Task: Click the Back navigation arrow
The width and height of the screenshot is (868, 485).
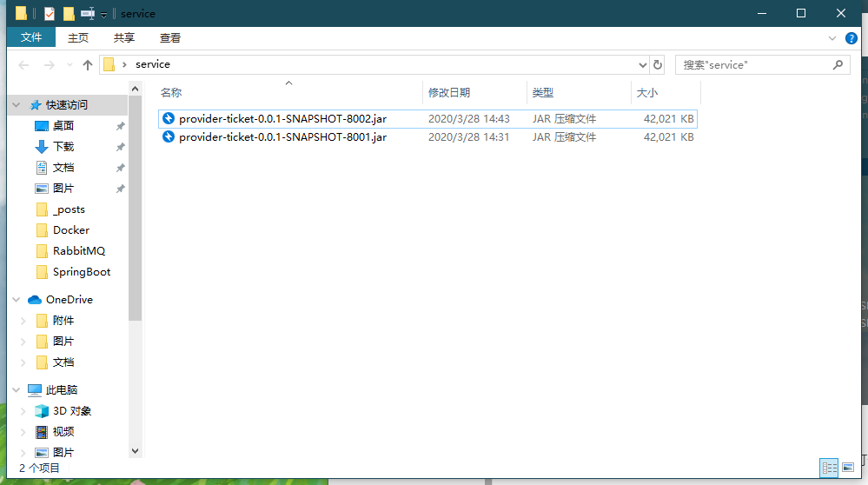Action: point(23,65)
